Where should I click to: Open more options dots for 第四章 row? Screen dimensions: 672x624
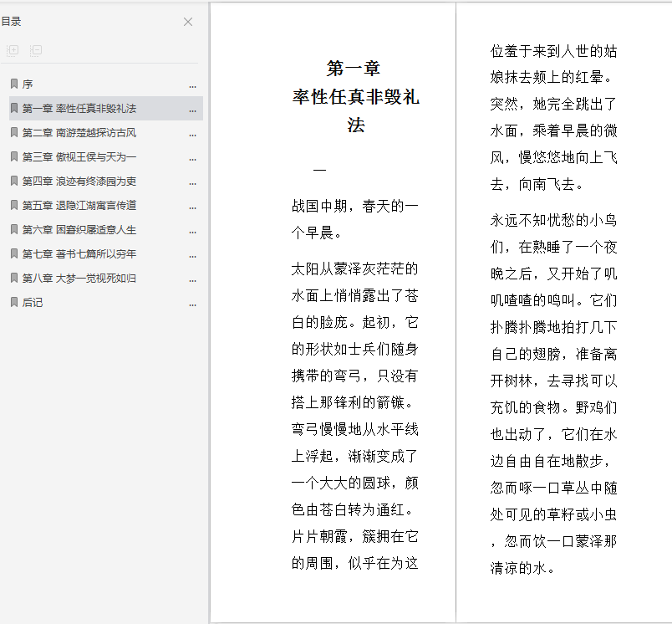pos(193,183)
